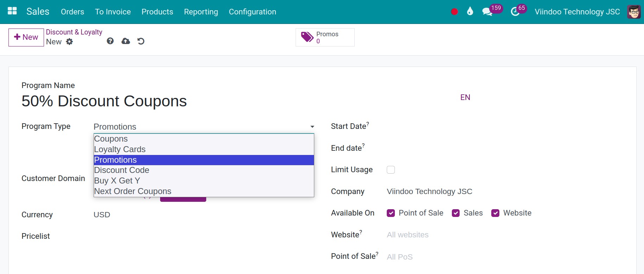Open the To Invoice menu
The width and height of the screenshot is (644, 274).
click(113, 12)
